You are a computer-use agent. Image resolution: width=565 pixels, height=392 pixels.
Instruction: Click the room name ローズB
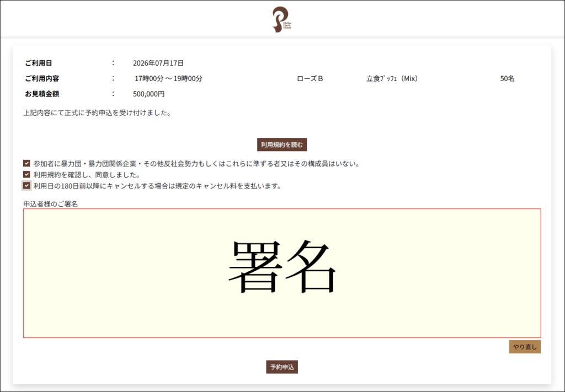click(x=310, y=79)
